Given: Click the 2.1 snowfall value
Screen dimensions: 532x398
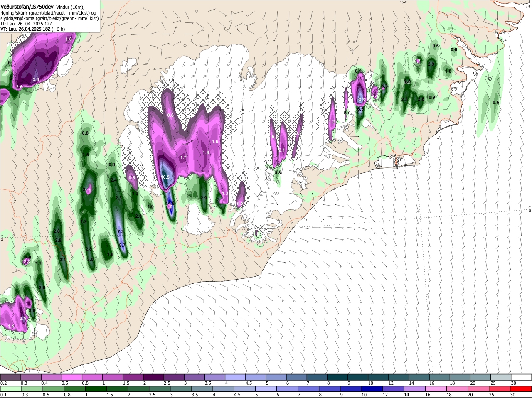Looking at the screenshot, I should pyautogui.click(x=282, y=150).
